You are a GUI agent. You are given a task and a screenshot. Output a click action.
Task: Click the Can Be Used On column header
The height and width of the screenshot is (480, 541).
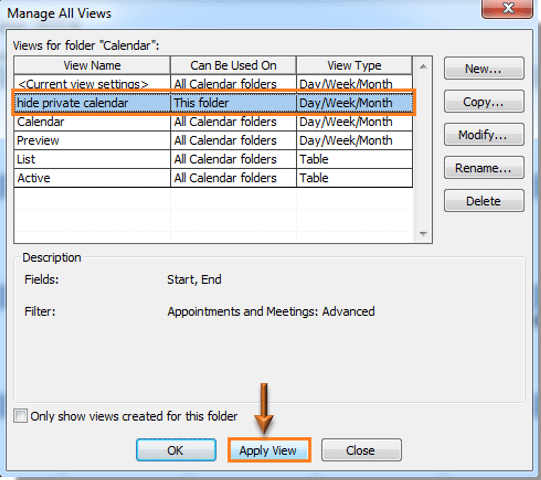pyautogui.click(x=233, y=65)
